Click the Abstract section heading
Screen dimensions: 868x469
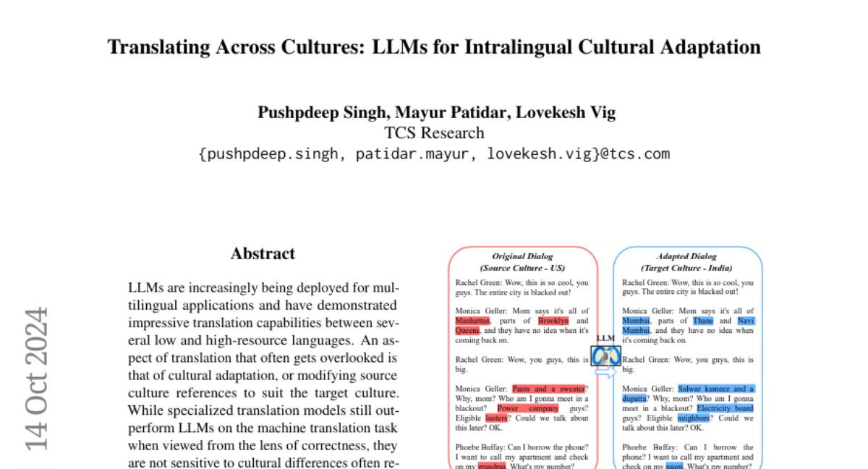263,253
